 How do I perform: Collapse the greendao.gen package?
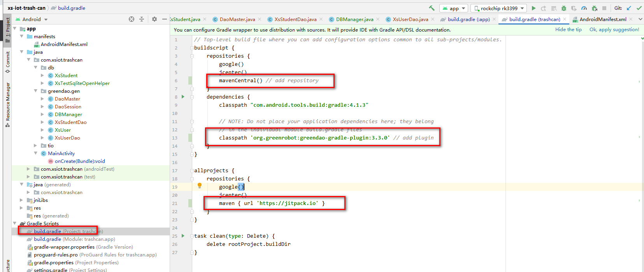(x=36, y=91)
